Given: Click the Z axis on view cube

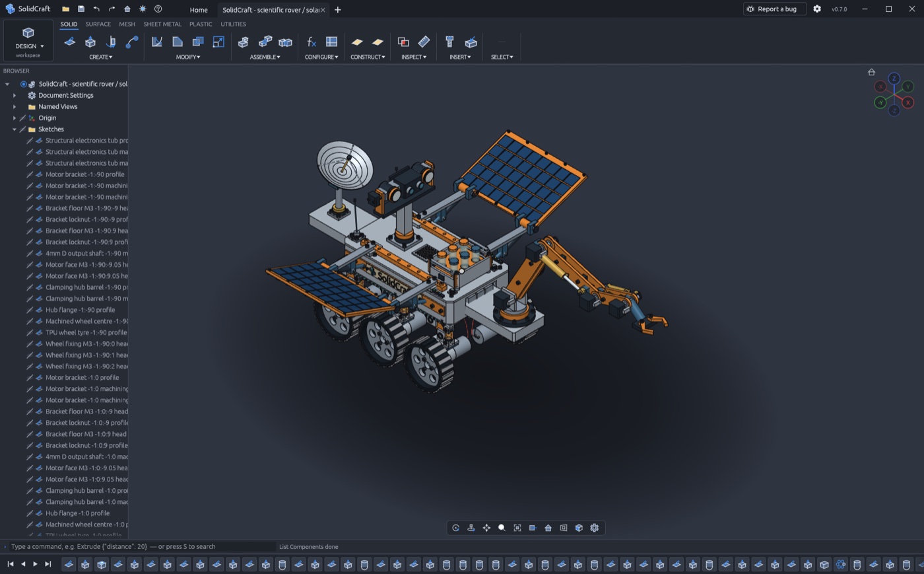Looking at the screenshot, I should tap(894, 79).
